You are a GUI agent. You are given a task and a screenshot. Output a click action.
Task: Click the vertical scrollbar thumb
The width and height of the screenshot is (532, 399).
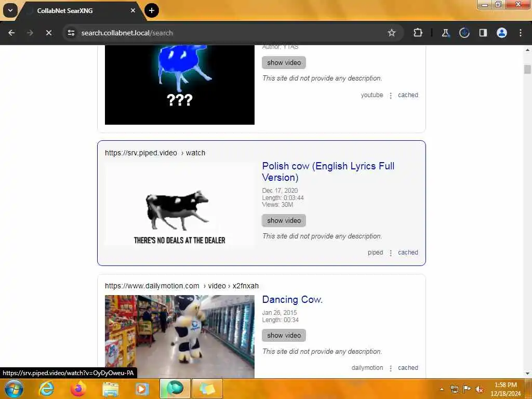(528, 69)
